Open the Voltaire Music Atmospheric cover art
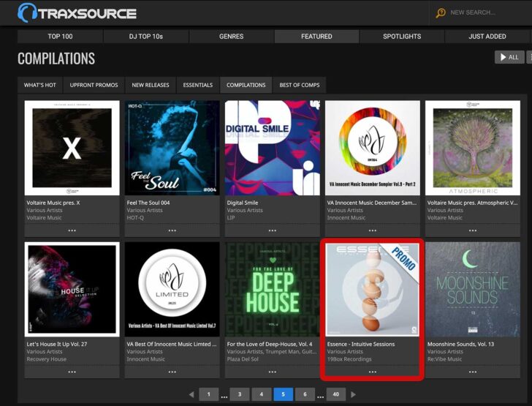 473,148
